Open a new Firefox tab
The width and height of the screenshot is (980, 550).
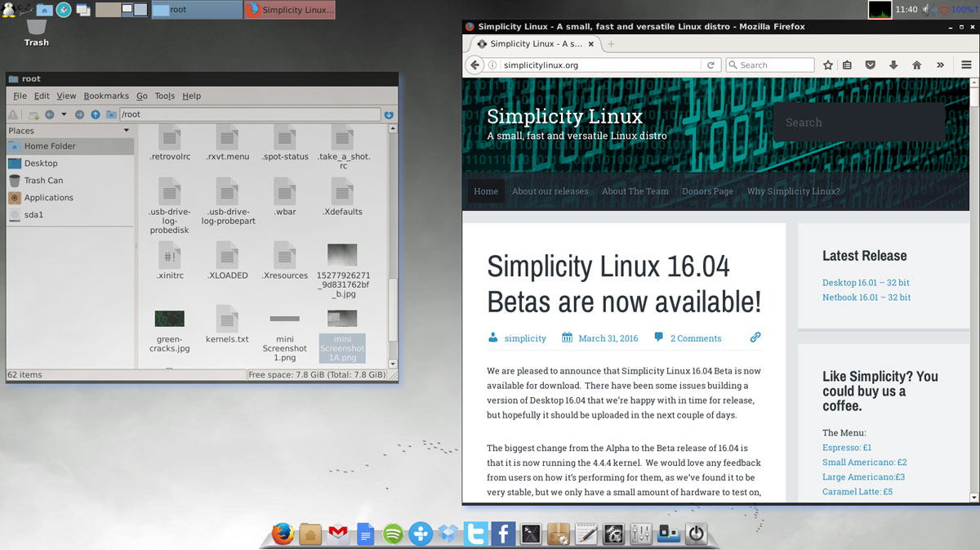611,43
